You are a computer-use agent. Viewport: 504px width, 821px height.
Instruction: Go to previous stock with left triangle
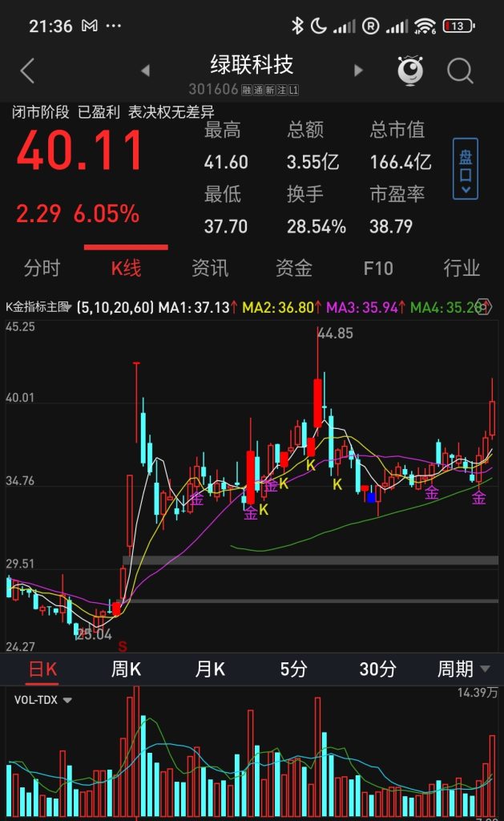coord(146,71)
